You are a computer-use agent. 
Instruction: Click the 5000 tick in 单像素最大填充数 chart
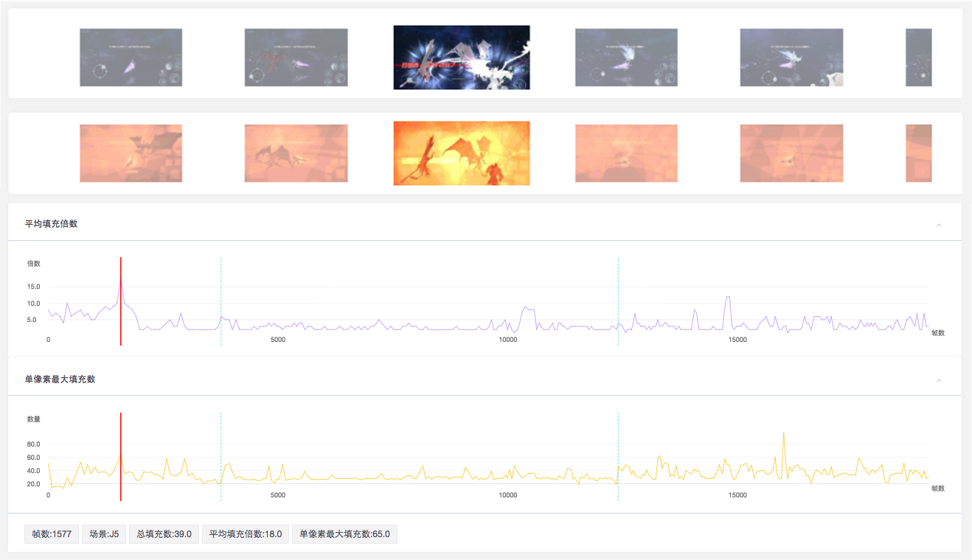(x=278, y=495)
